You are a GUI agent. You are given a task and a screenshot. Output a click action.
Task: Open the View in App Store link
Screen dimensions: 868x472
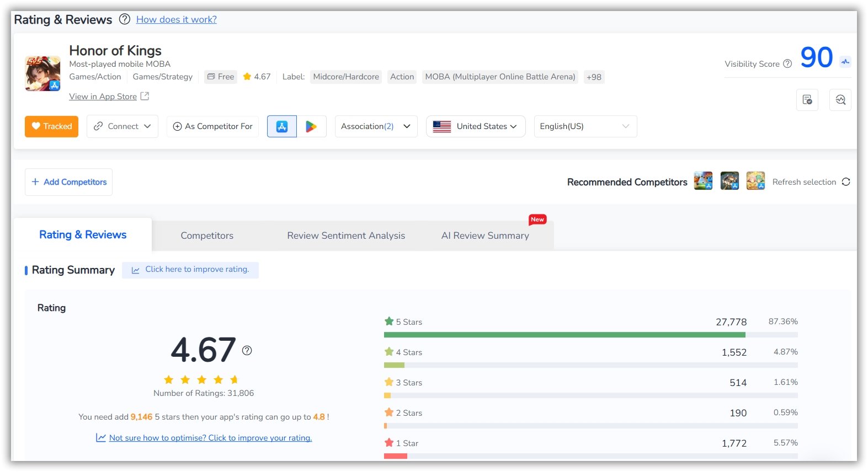pos(103,96)
